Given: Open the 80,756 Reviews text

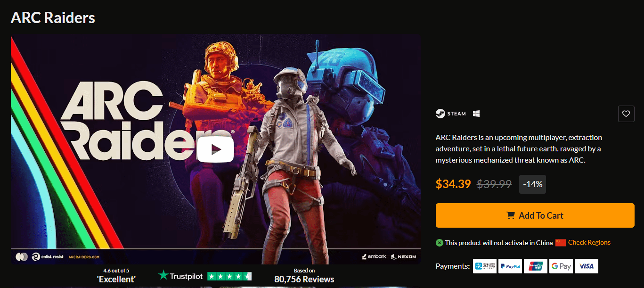Looking at the screenshot, I should click(x=304, y=279).
